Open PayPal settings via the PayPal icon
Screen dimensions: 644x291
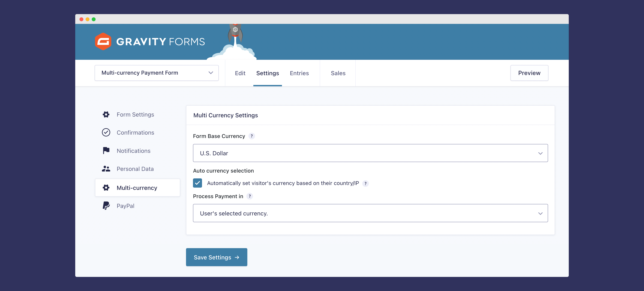click(x=106, y=205)
